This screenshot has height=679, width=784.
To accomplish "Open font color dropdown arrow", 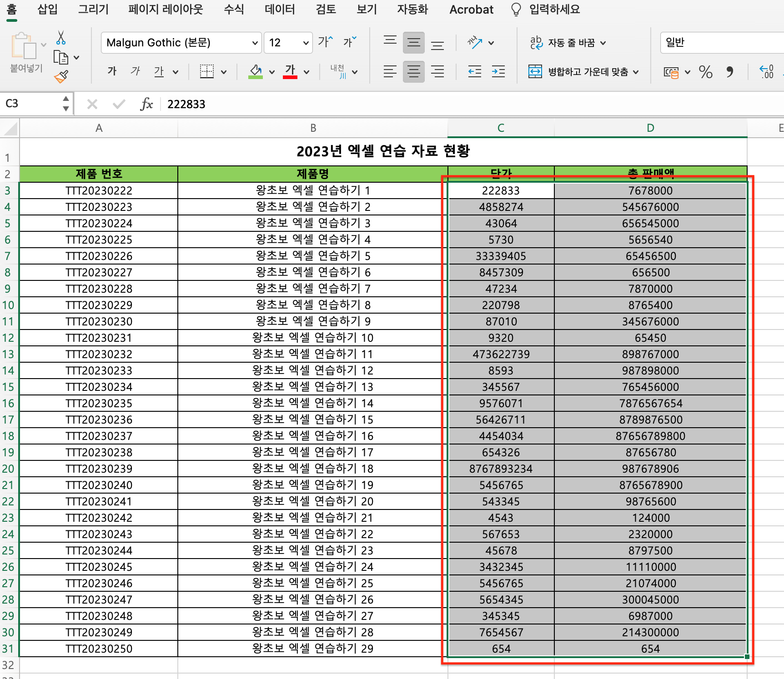I will [306, 72].
